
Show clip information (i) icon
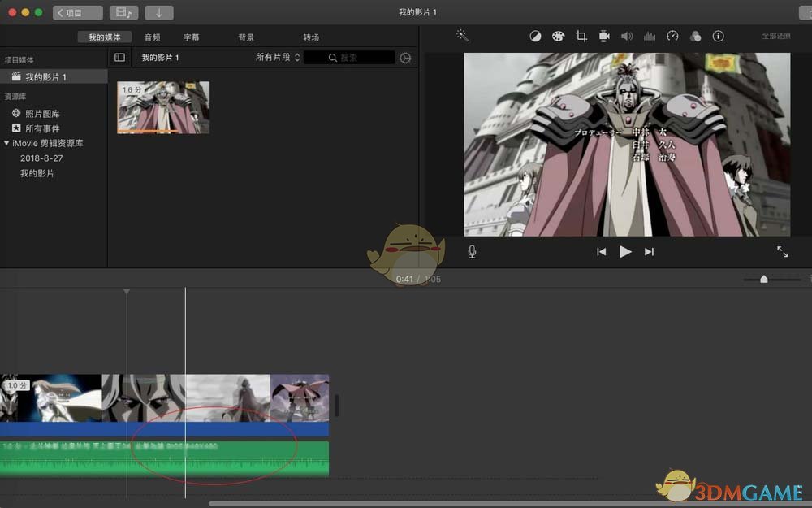pyautogui.click(x=719, y=36)
